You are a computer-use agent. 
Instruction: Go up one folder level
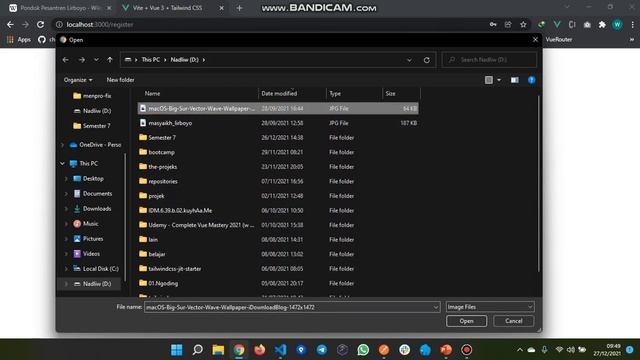[x=110, y=60]
